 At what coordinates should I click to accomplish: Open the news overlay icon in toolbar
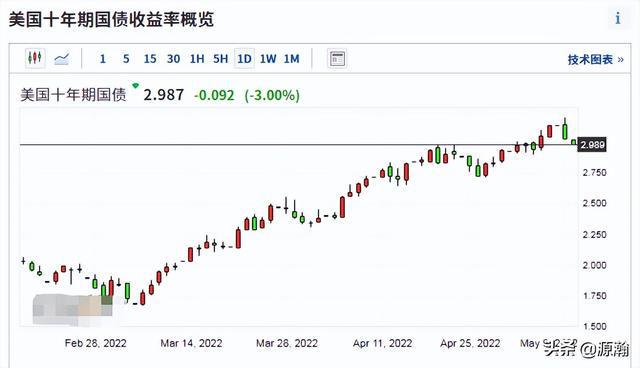pyautogui.click(x=337, y=59)
